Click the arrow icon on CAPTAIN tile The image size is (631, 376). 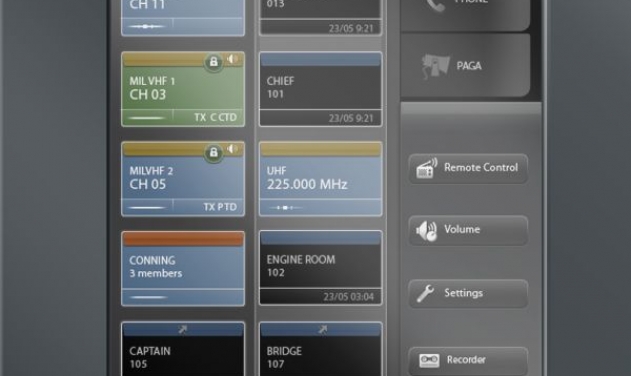coord(183,330)
